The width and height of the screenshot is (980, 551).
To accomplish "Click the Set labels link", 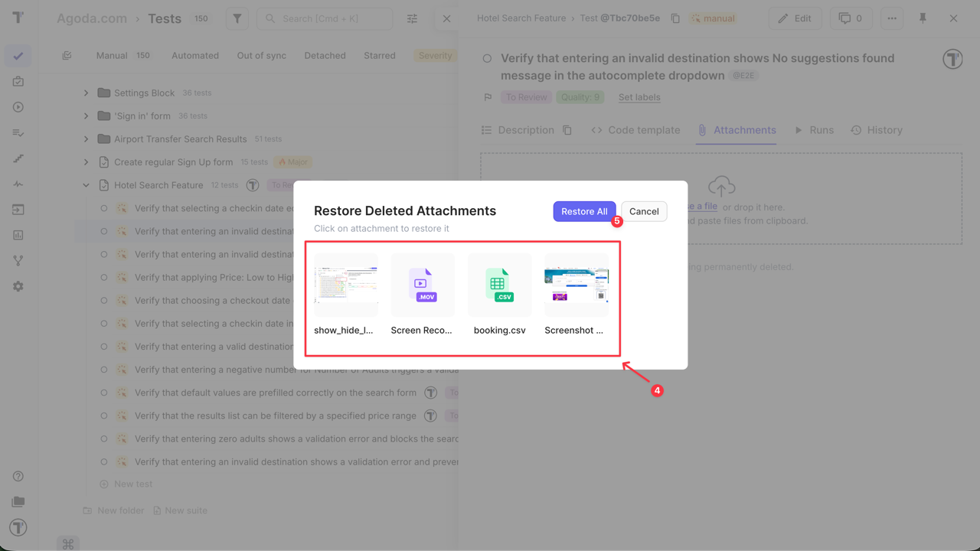I will tap(639, 97).
